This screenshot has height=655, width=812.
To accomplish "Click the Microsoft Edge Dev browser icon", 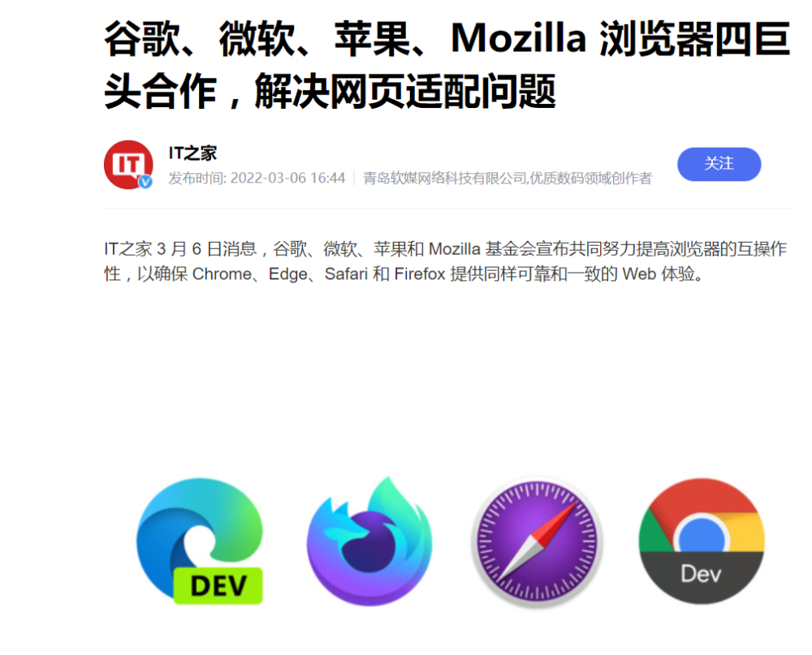I will (200, 541).
